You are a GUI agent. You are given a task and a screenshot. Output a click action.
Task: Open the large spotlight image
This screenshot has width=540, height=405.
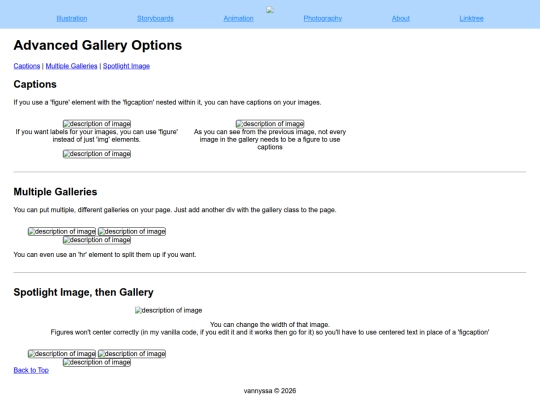(168, 310)
